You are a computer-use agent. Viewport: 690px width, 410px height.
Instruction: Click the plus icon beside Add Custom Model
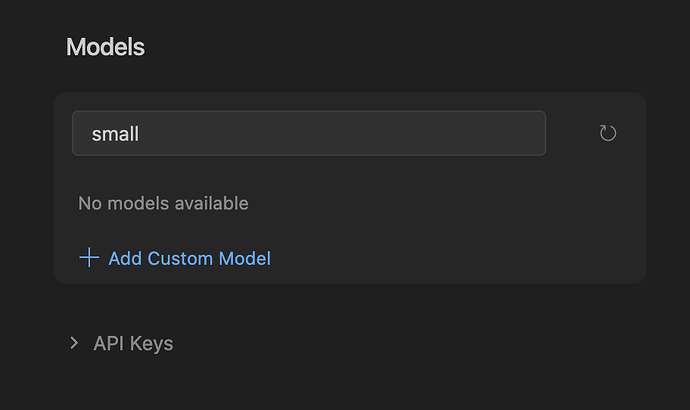89,258
